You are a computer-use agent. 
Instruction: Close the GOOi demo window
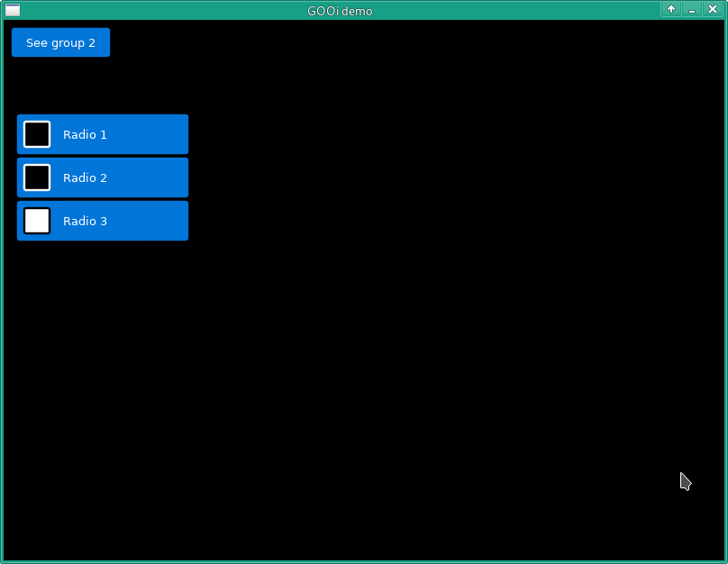[713, 9]
